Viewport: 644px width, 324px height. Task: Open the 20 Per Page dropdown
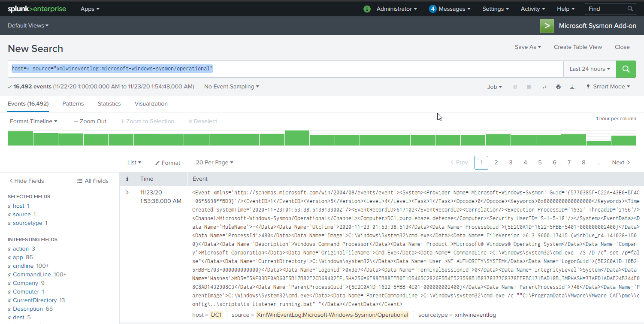click(214, 163)
